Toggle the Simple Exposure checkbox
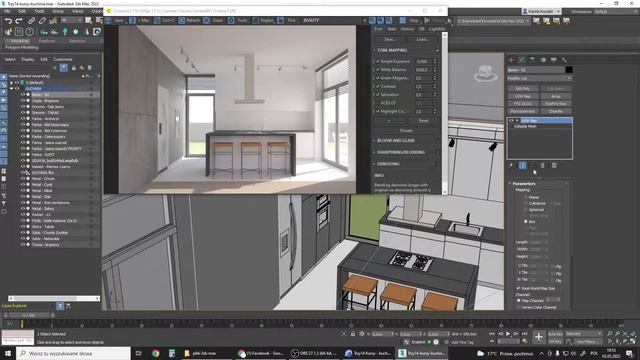640x360 pixels. tap(378, 61)
